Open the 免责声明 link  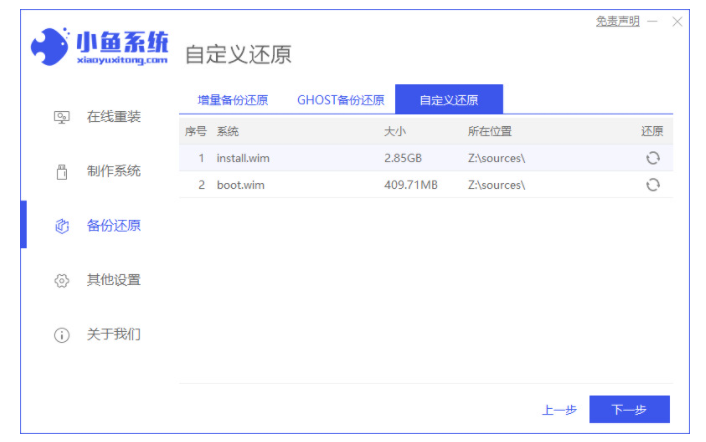(618, 21)
